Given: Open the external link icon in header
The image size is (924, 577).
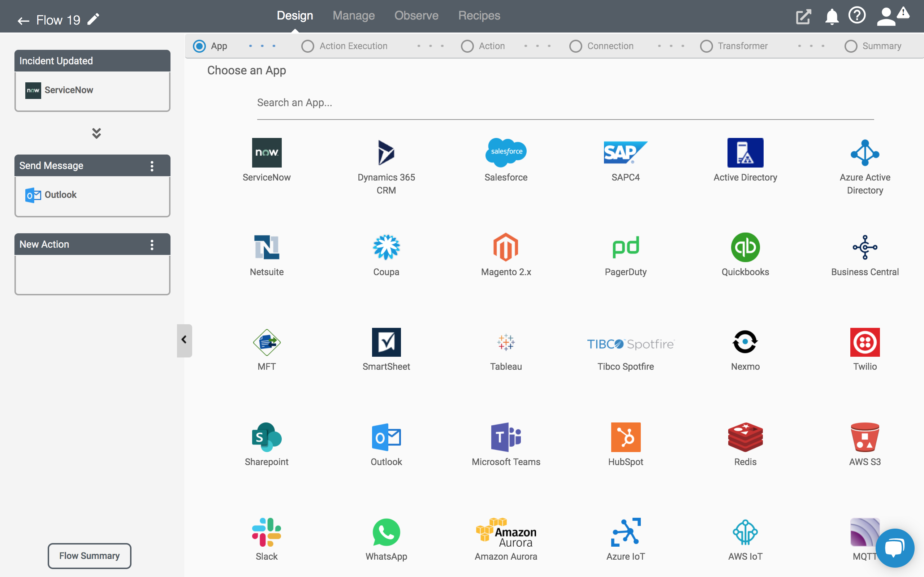Looking at the screenshot, I should [803, 16].
